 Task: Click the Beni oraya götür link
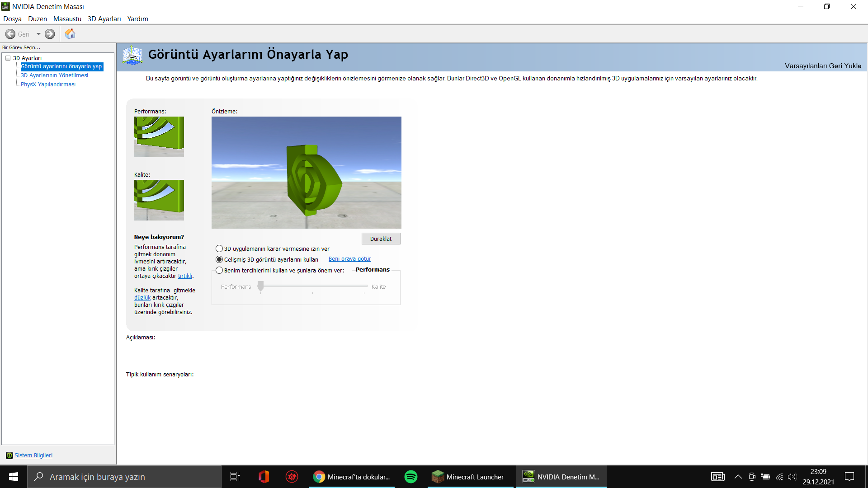(x=349, y=259)
